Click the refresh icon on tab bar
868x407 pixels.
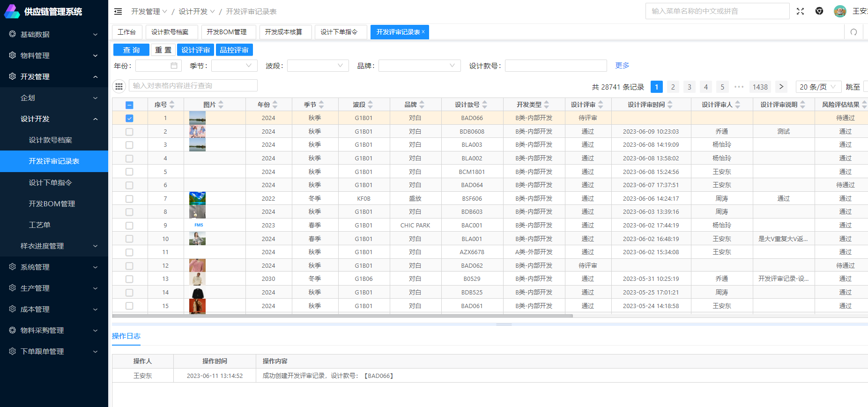pyautogui.click(x=853, y=32)
